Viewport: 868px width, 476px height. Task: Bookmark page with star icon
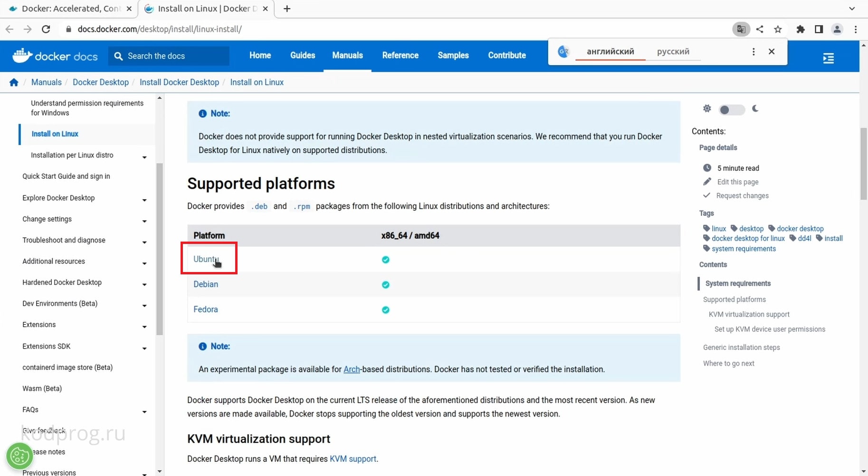click(x=778, y=29)
